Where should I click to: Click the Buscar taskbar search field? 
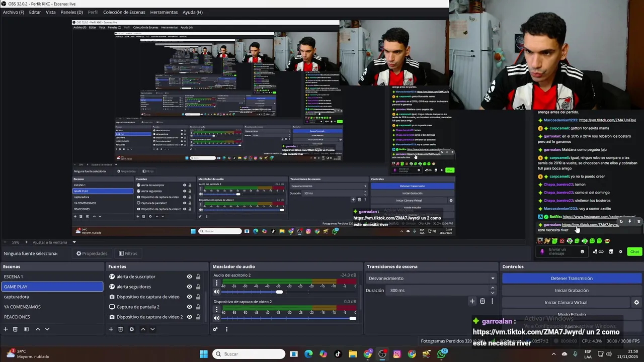click(249, 354)
